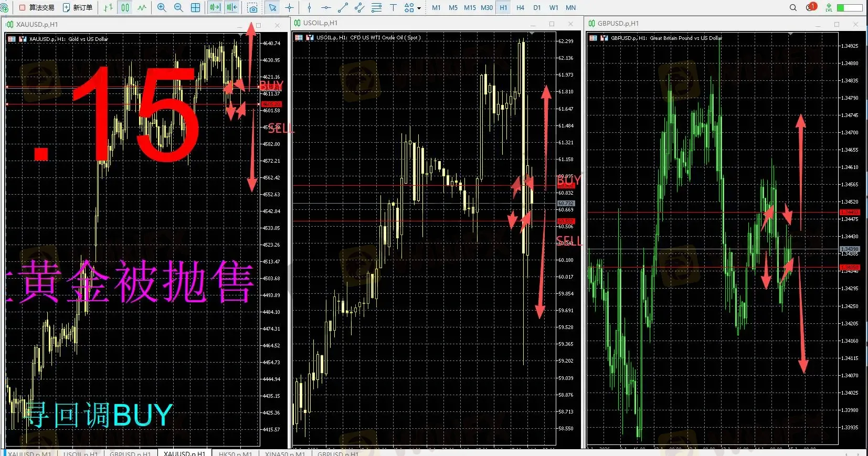Open the market depth icon in the GBPUSD chart

point(604,38)
